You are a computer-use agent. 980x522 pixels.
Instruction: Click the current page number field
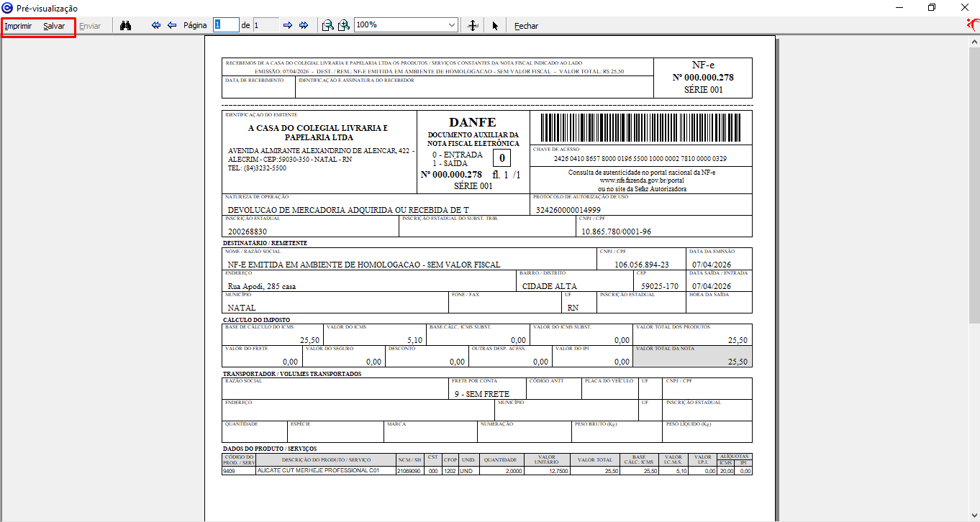click(x=225, y=25)
